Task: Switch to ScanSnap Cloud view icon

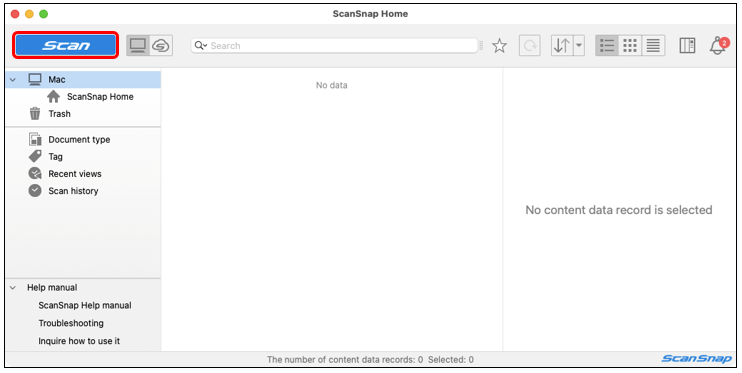Action: coord(161,45)
